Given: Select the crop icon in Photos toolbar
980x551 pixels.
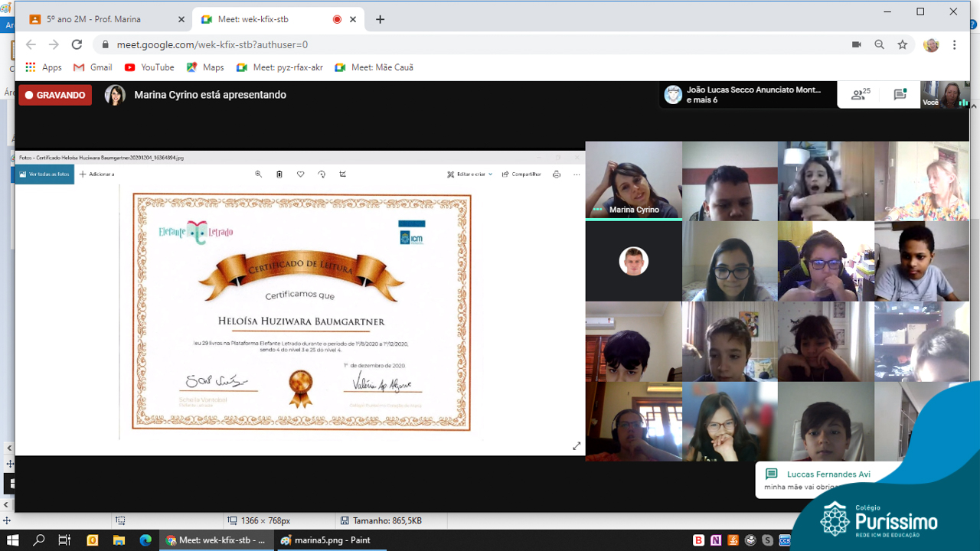Looking at the screenshot, I should [342, 174].
